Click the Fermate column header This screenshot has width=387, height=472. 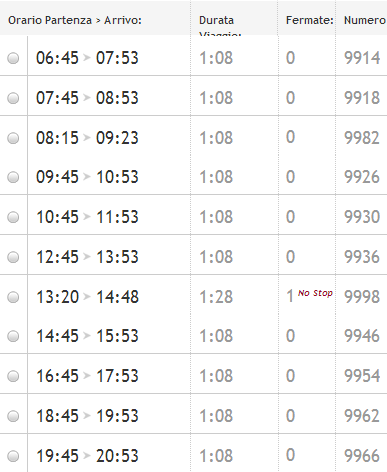click(x=310, y=20)
